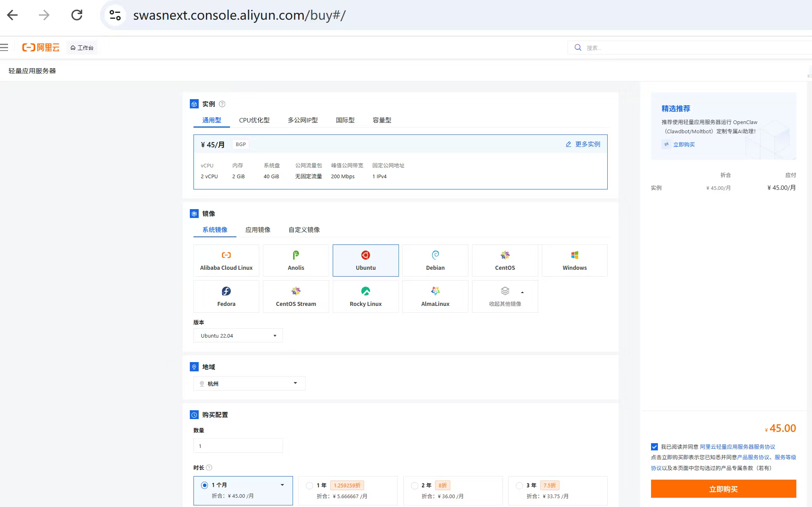This screenshot has width=812, height=507.
Task: Click the 实例 section cube icon
Action: click(194, 104)
